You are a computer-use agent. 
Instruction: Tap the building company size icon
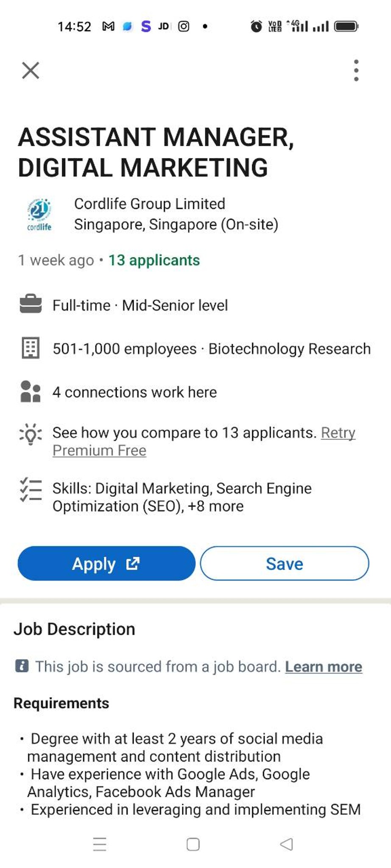tap(31, 348)
